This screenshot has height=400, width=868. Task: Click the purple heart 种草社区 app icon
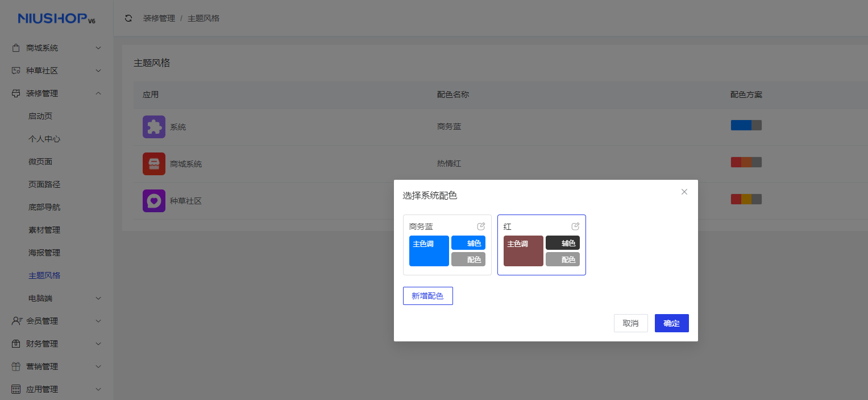[154, 201]
